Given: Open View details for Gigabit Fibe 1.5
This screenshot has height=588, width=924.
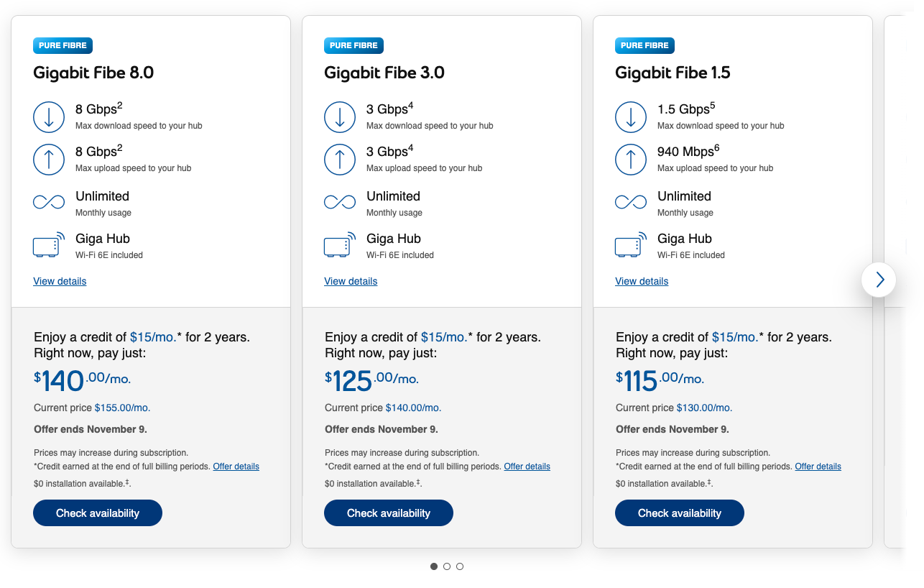Looking at the screenshot, I should coord(642,281).
